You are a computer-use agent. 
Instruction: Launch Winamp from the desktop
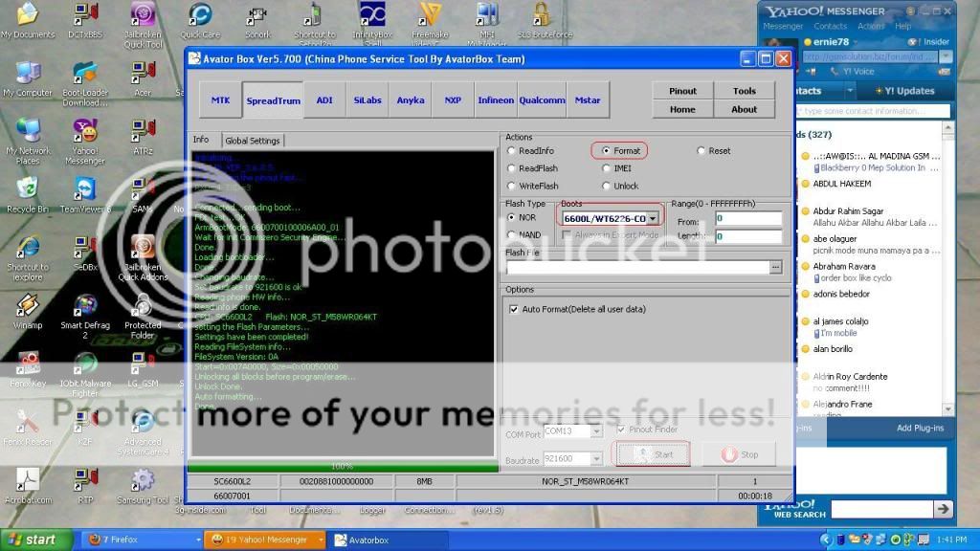click(x=27, y=306)
